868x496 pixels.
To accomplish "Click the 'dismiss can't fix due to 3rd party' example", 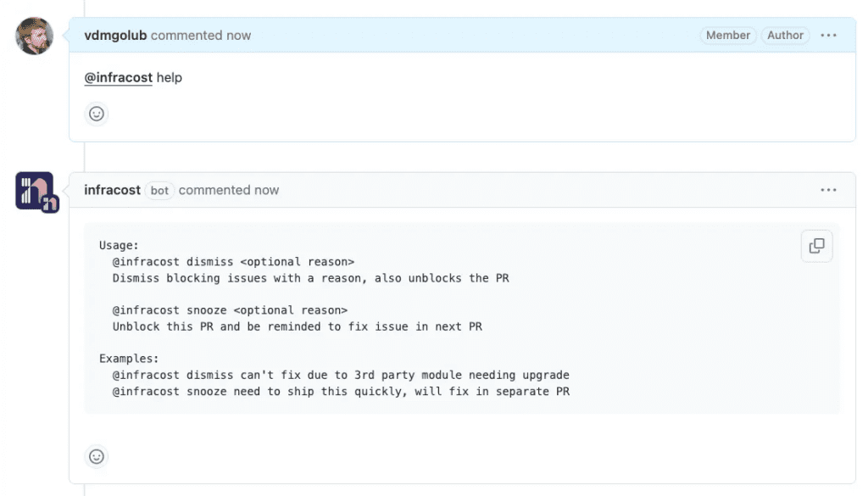I will tap(341, 376).
